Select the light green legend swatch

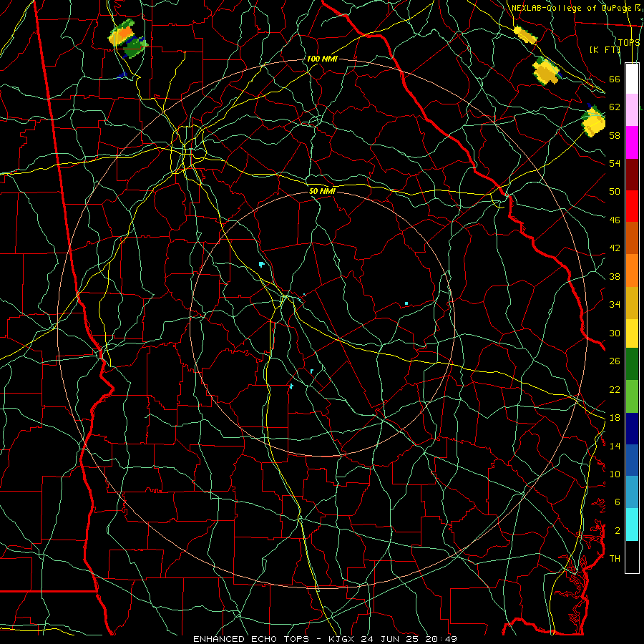[632, 396]
